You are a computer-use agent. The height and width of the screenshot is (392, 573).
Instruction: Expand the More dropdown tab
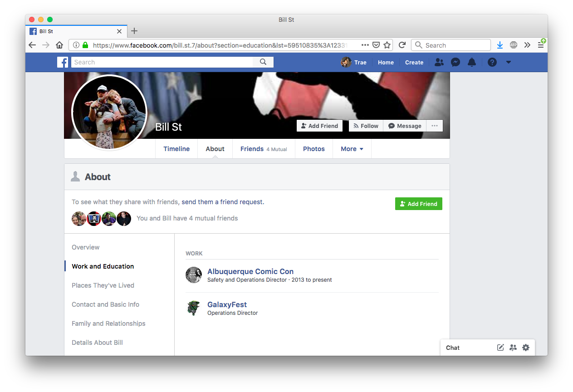pyautogui.click(x=352, y=149)
